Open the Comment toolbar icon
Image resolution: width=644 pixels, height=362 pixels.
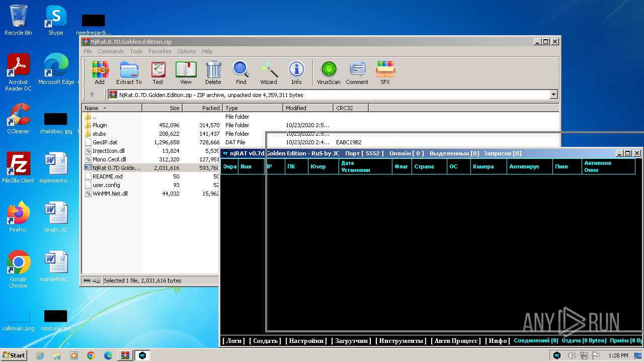tap(357, 73)
